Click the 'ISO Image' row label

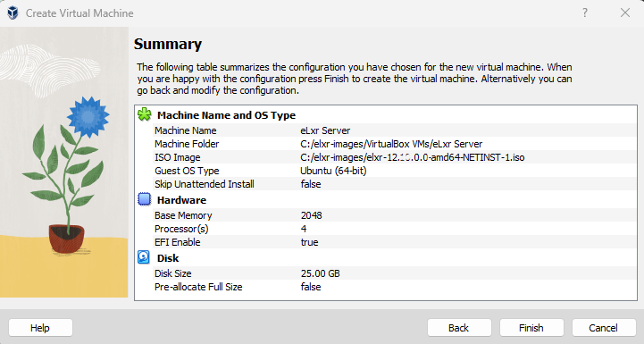pos(178,157)
